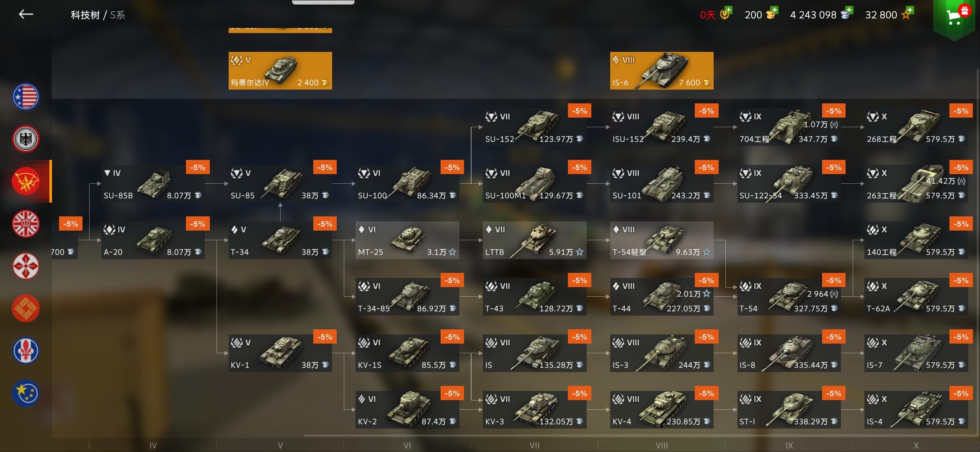Select the T-34 tank node
Image resolution: width=980 pixels, height=452 pixels.
point(280,240)
